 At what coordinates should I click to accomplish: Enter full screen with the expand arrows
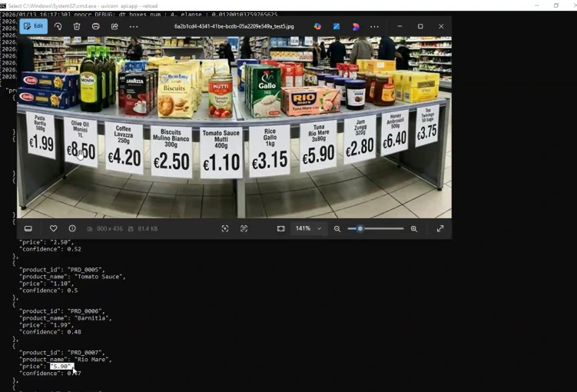440,228
